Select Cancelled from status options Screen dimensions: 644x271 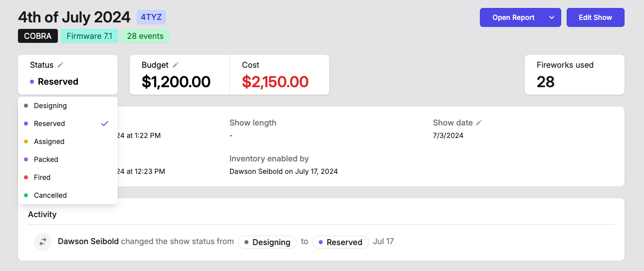[x=50, y=195]
